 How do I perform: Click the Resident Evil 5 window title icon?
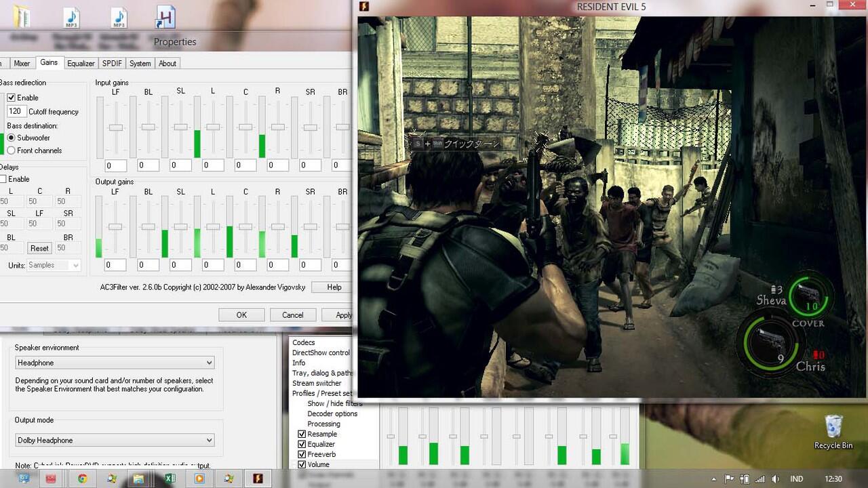point(364,7)
